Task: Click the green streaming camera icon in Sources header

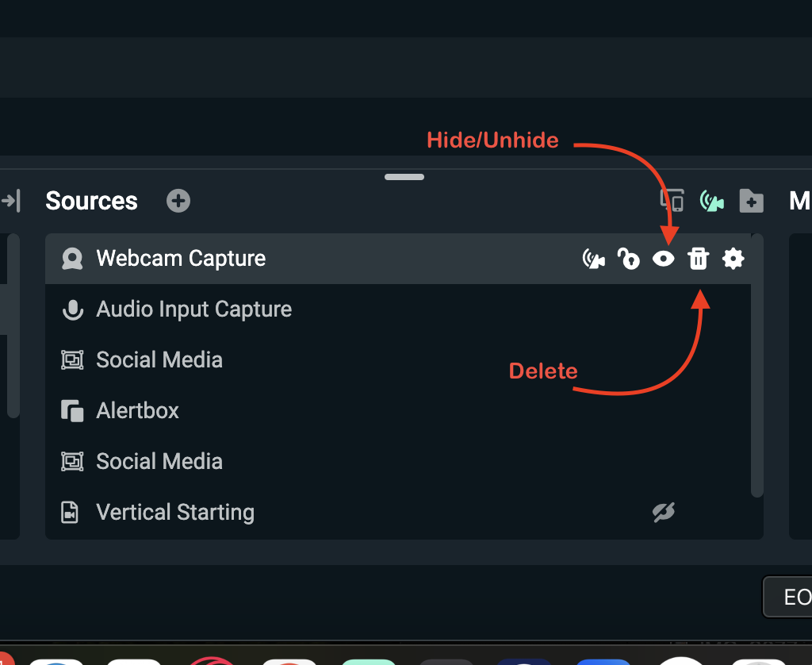Action: 711,201
